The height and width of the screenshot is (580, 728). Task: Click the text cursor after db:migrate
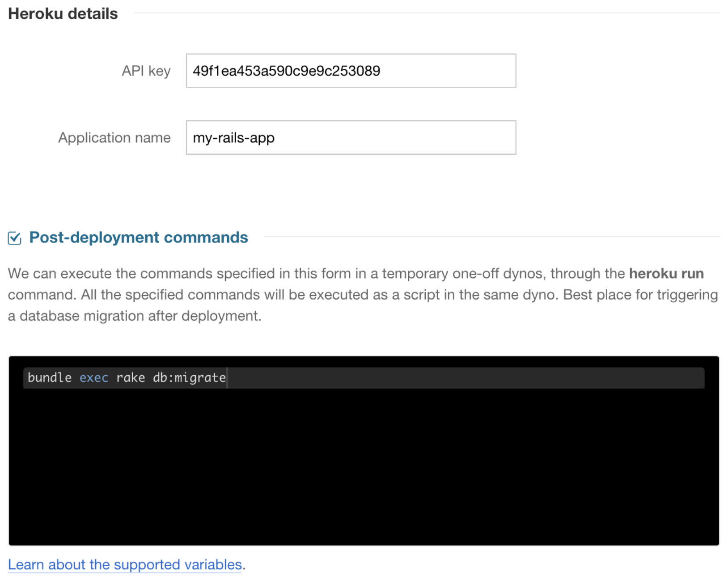pos(227,378)
